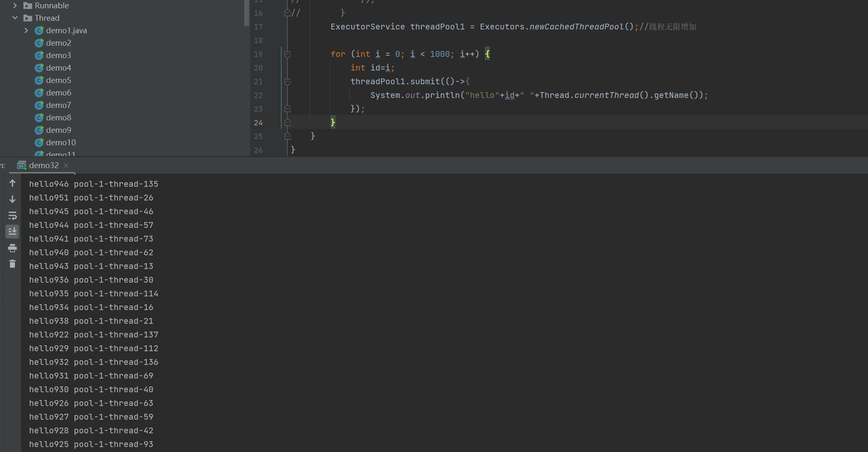Screen dimensions: 868x452
Task: Click the newCachedThreadPool method call
Action: (x=576, y=27)
